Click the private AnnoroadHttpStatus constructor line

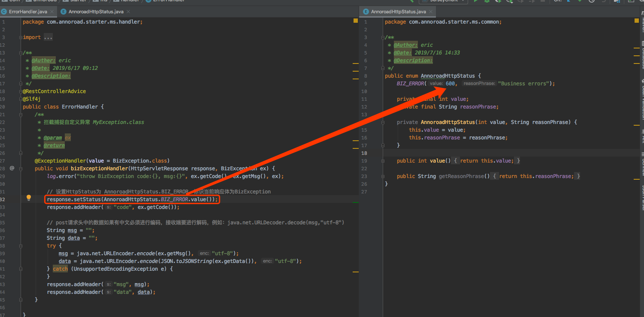pos(487,122)
